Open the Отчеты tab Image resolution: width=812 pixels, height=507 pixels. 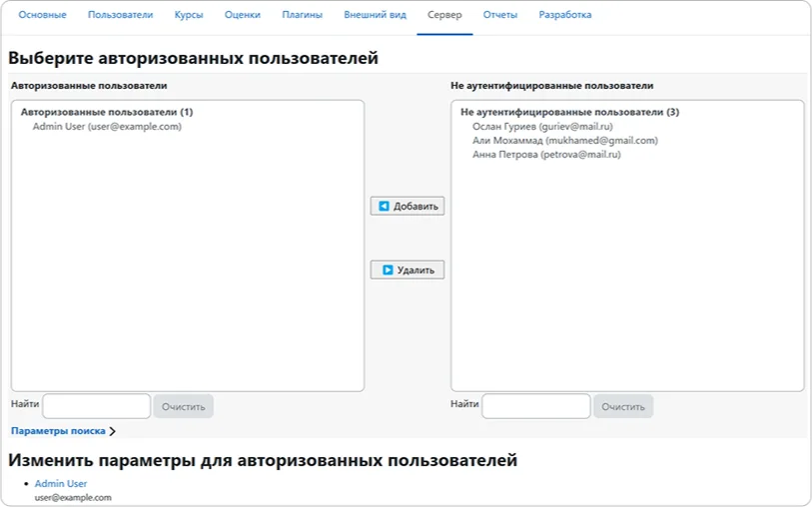[x=500, y=16]
